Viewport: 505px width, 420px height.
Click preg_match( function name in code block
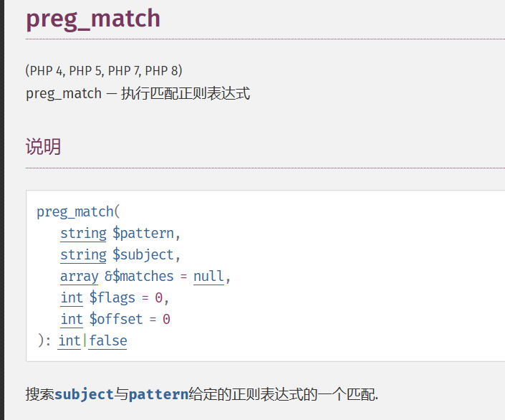79,211
